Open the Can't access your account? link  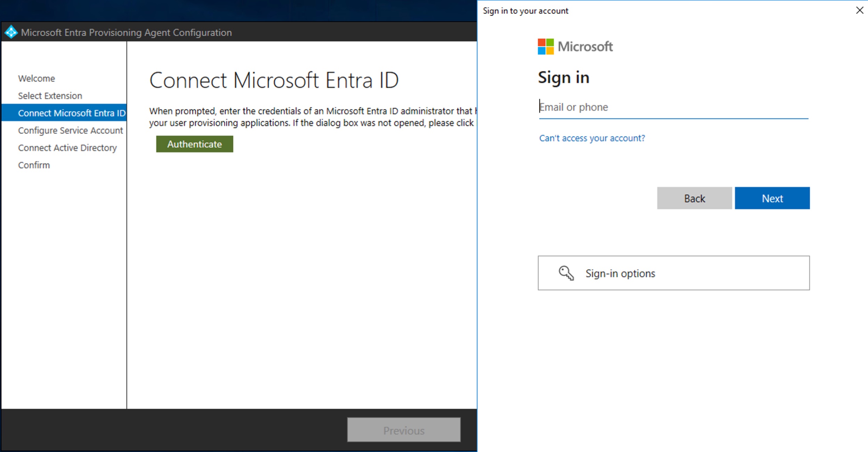tap(592, 138)
